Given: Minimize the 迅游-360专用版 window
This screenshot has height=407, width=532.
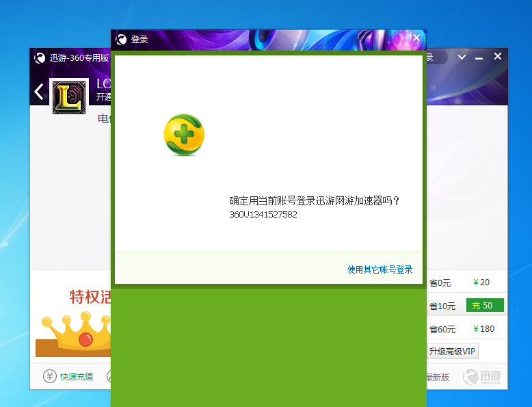Looking at the screenshot, I should (479, 58).
